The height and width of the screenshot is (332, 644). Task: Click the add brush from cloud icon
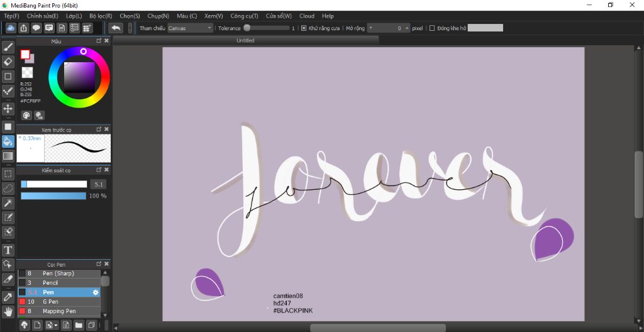25,325
